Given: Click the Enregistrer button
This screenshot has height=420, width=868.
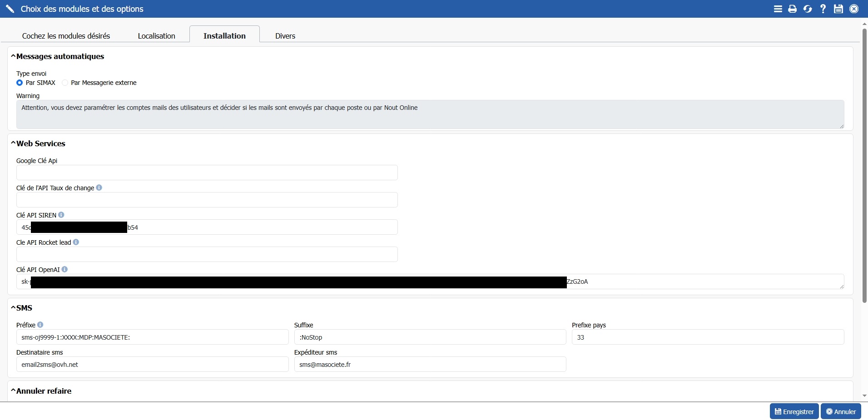Looking at the screenshot, I should coord(794,411).
